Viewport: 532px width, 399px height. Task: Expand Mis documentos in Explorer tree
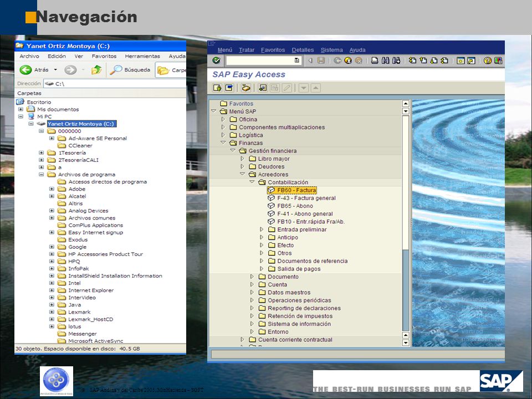point(21,109)
